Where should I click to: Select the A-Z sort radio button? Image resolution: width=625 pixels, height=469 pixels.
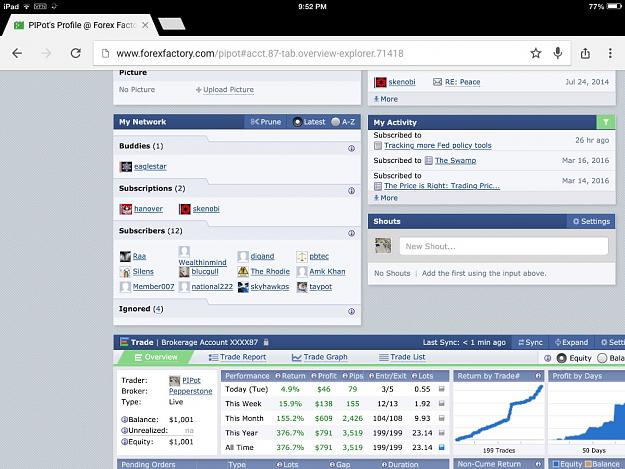tap(336, 122)
